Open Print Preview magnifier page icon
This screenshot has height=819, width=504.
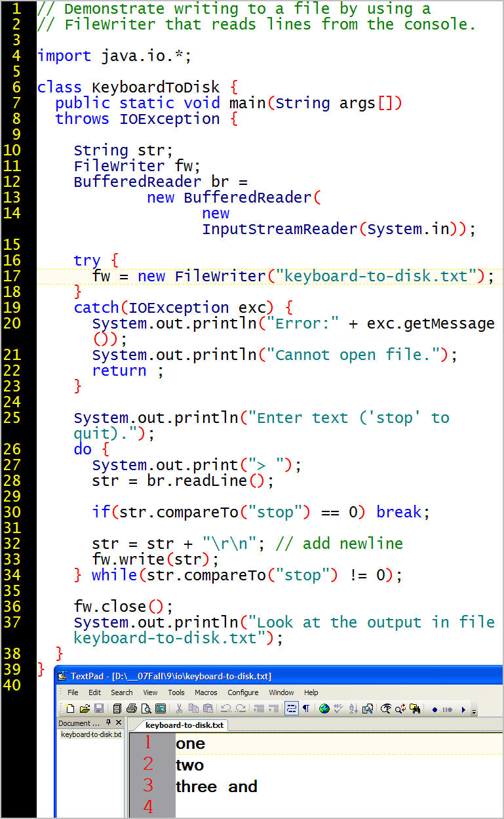[145, 709]
